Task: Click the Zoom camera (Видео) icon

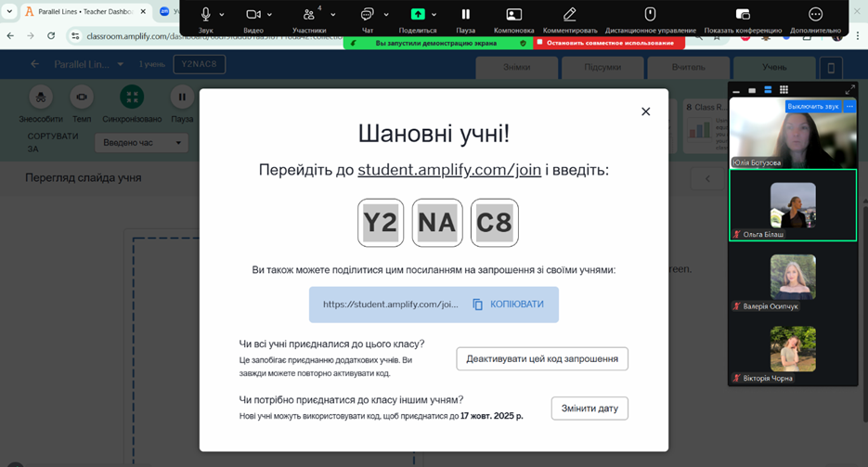Action: [253, 14]
